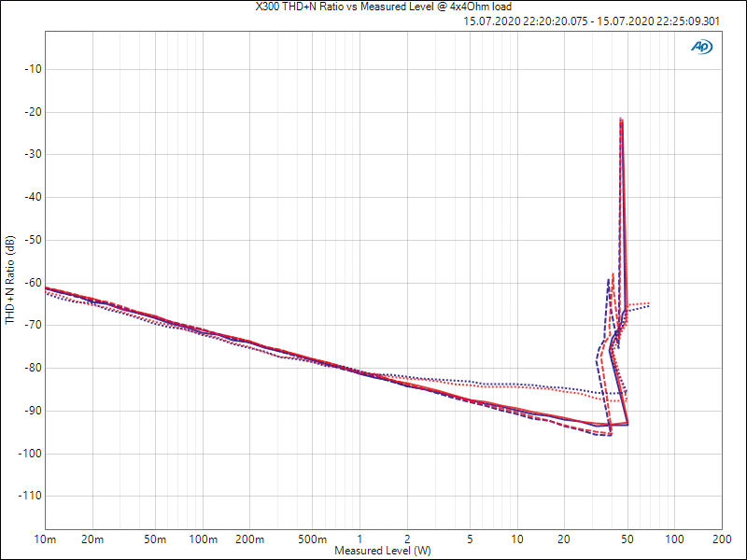The width and height of the screenshot is (747, 560).
Task: Click the timestamp text '15.07.2020 22:20:20.075'
Action: click(525, 21)
